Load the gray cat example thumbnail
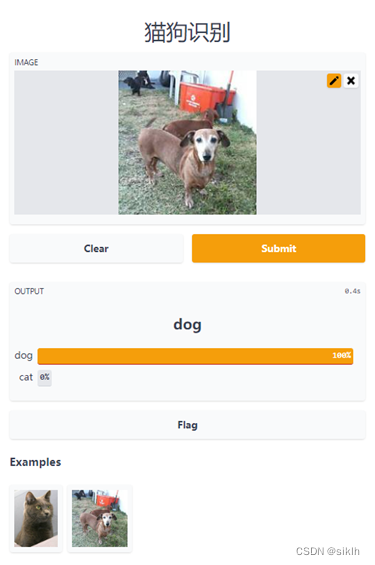The width and height of the screenshot is (375, 565). 36,518
